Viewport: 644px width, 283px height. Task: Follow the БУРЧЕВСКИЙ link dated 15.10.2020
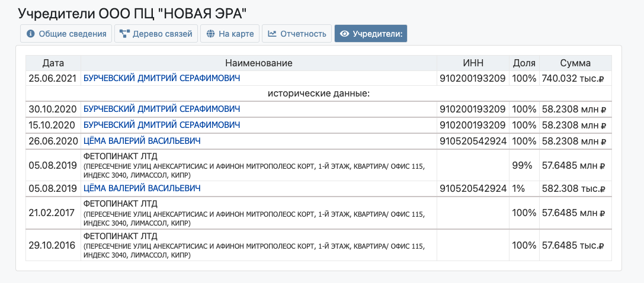pyautogui.click(x=162, y=125)
